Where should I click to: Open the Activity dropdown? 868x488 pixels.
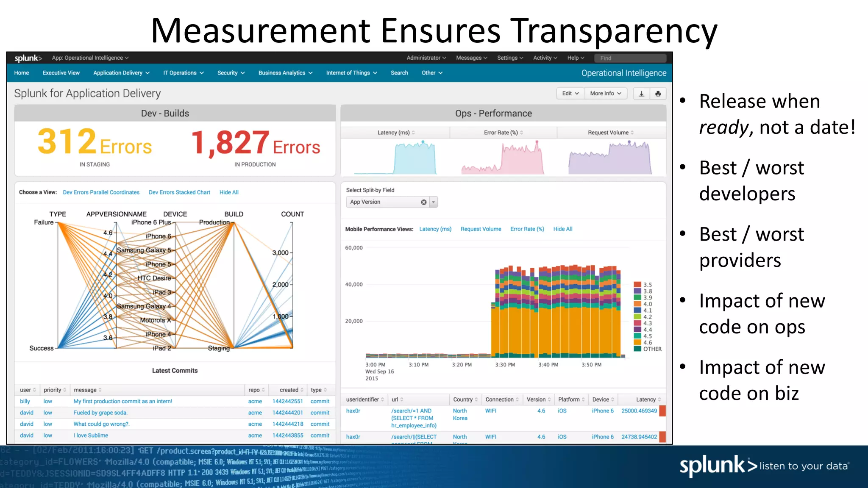point(545,58)
